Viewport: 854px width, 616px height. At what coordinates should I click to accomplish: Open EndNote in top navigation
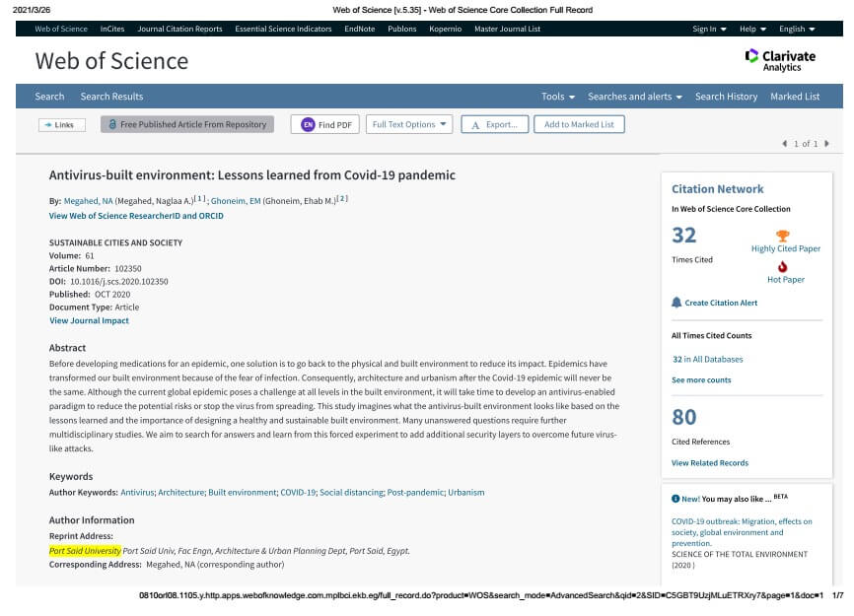360,29
